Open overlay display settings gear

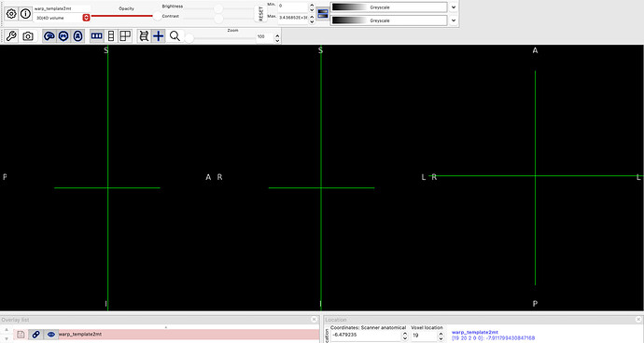tap(11, 14)
